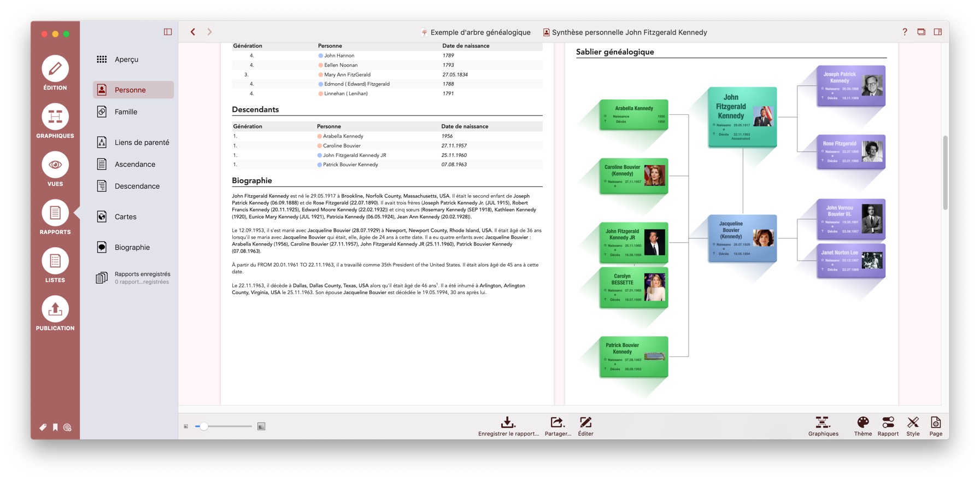Open the Page settings
The image size is (980, 480).
(936, 426)
